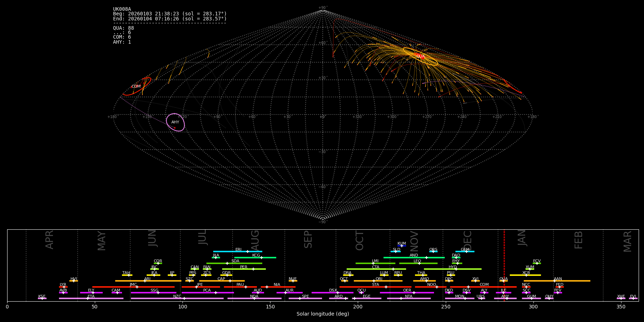The width and height of the screenshot is (644, 322).
Task: Click the green SDA shower bar
Action: [x=234, y=263]
